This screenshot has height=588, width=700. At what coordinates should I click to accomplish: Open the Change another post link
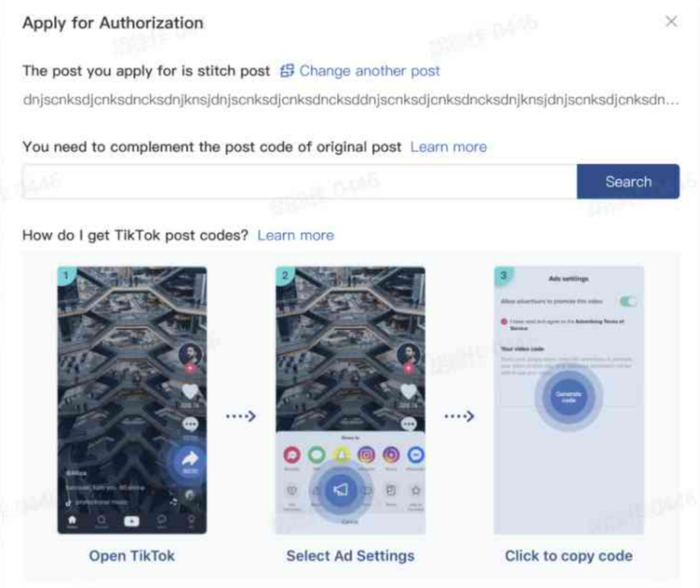point(369,70)
